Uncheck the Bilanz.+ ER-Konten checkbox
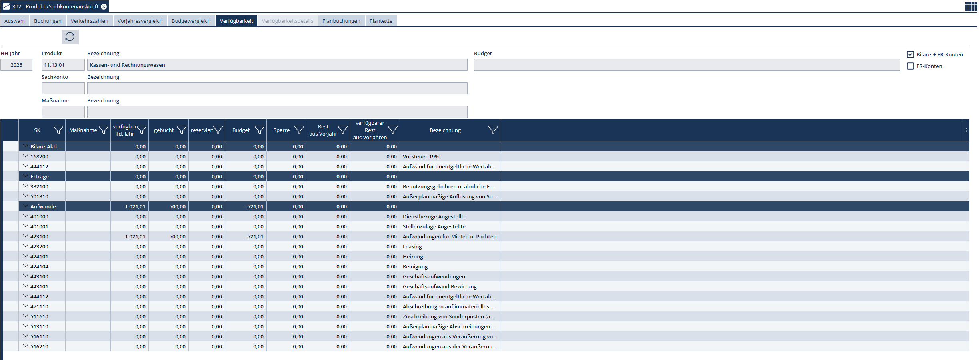 (x=910, y=54)
